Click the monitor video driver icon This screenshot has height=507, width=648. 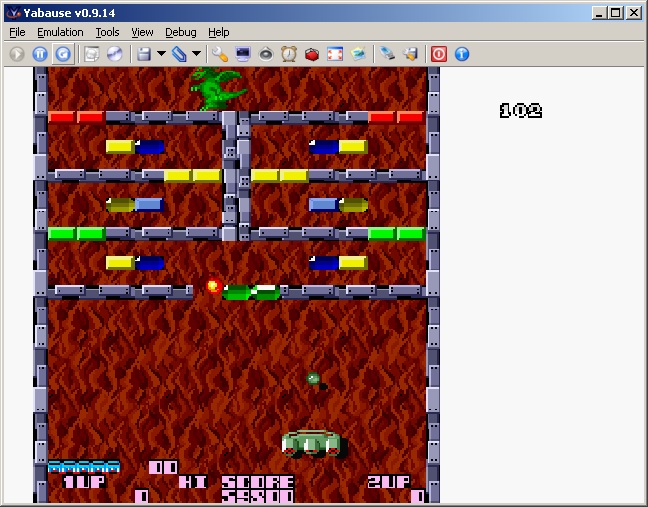[x=243, y=54]
